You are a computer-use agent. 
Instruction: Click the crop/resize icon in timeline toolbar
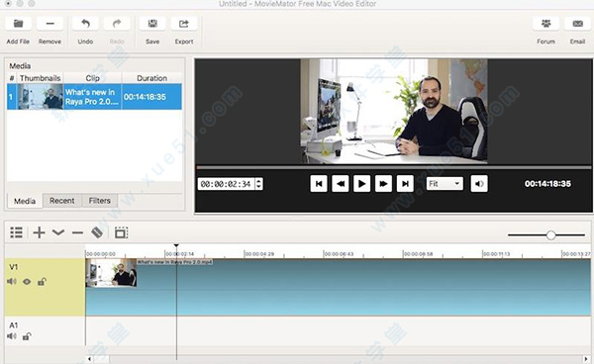121,232
